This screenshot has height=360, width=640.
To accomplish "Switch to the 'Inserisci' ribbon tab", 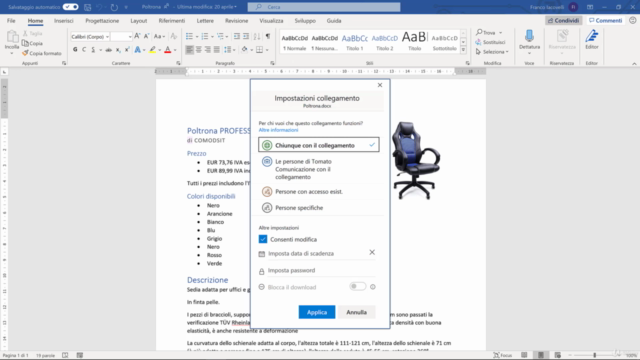I will tap(64, 20).
